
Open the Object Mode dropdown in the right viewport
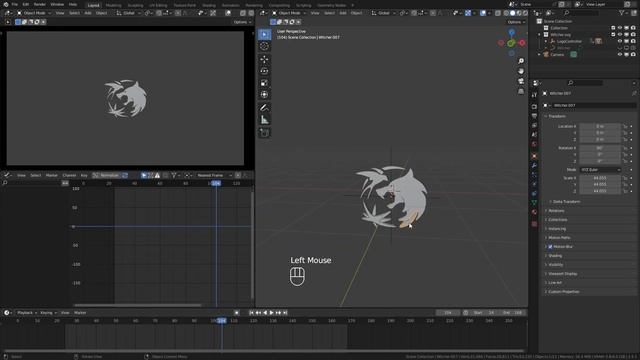[289, 13]
